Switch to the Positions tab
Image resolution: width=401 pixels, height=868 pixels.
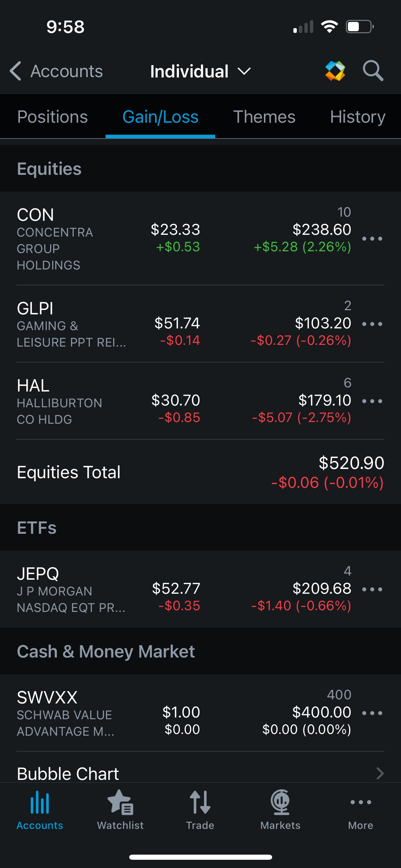click(x=52, y=117)
